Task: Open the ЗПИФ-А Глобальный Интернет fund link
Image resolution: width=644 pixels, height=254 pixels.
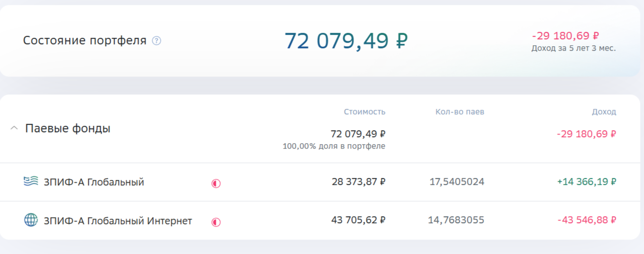Action: pyautogui.click(x=118, y=221)
